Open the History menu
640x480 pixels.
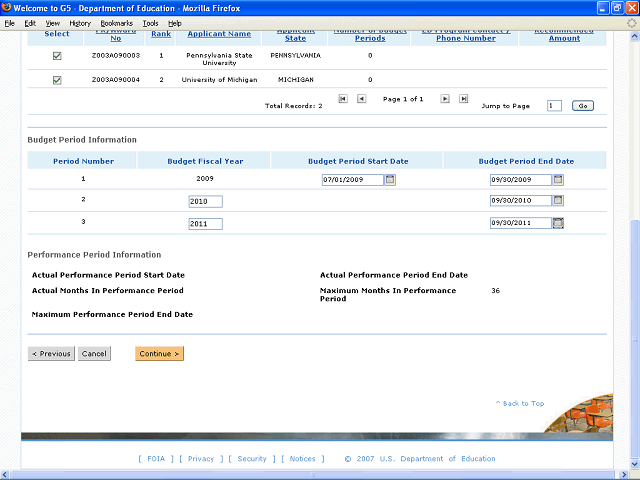(x=80, y=22)
